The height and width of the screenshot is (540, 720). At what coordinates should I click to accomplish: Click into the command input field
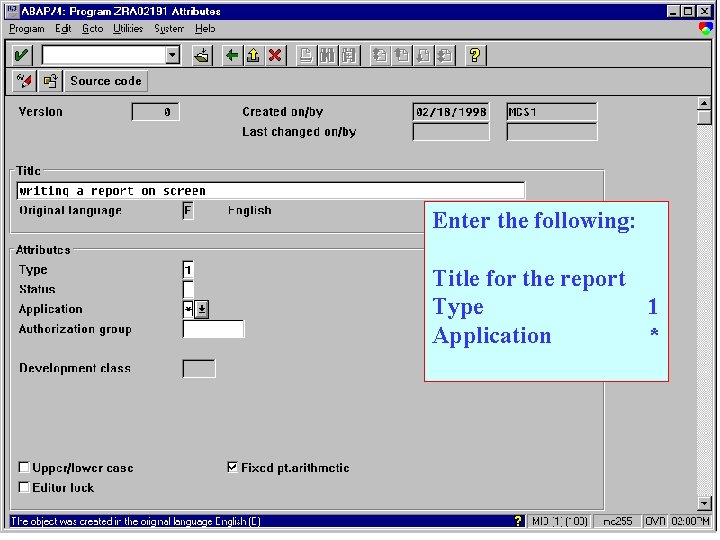click(x=104, y=56)
